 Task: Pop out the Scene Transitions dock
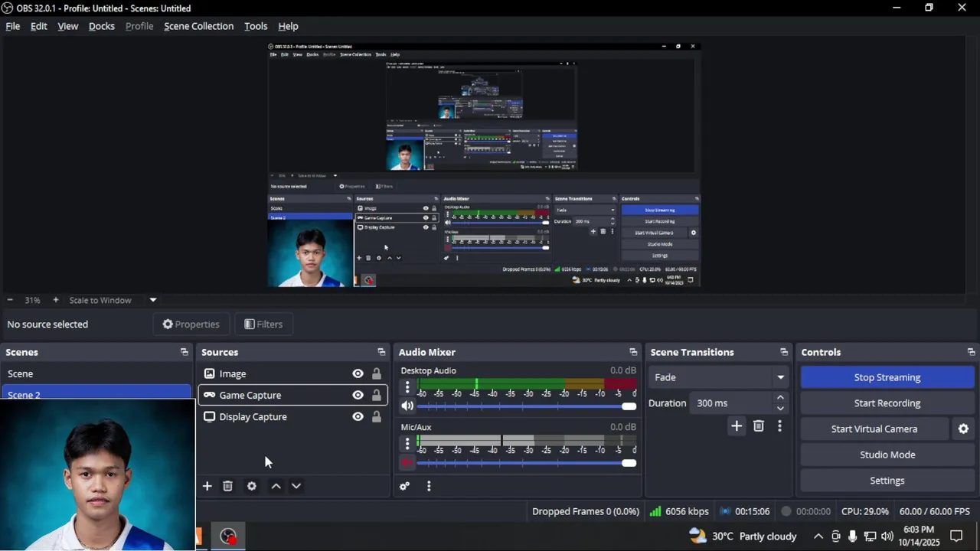pos(784,352)
